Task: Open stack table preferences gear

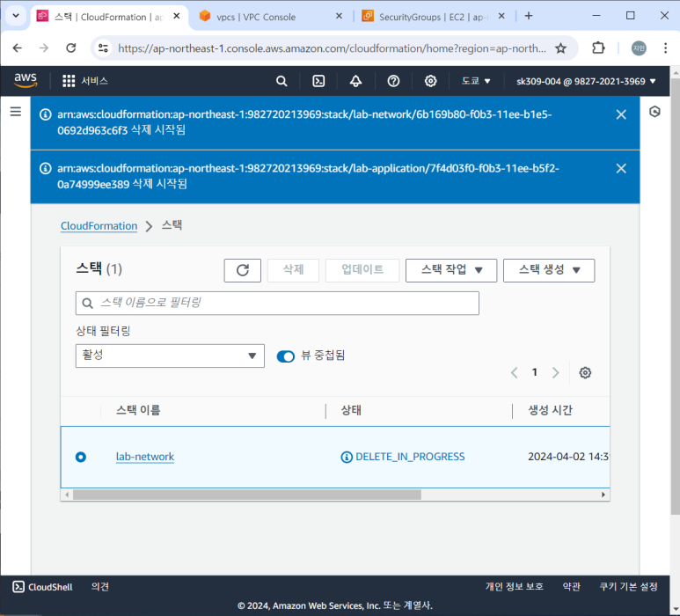Action: coord(585,372)
